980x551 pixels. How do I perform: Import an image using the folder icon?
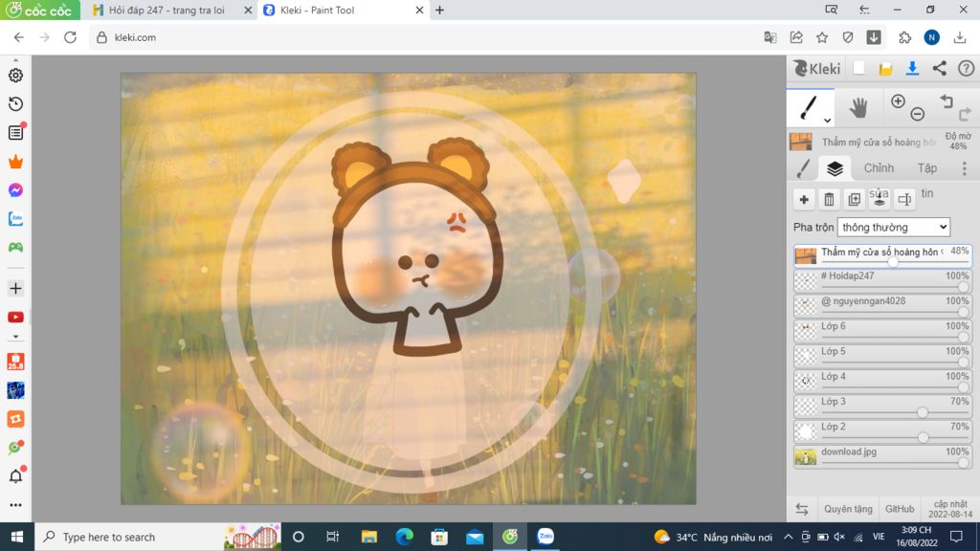click(x=885, y=69)
